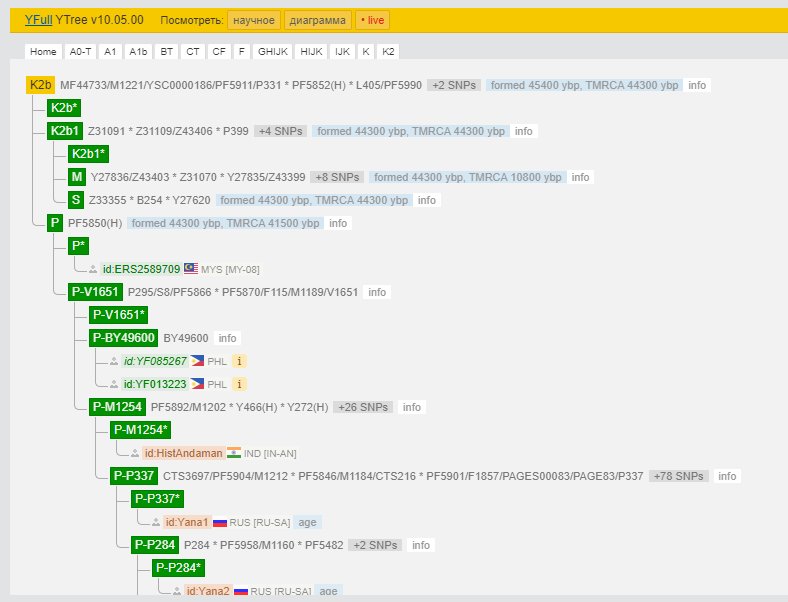Expand the +2 SNPs badge on P-P284 row
Image resolution: width=788 pixels, height=602 pixels.
click(x=375, y=545)
